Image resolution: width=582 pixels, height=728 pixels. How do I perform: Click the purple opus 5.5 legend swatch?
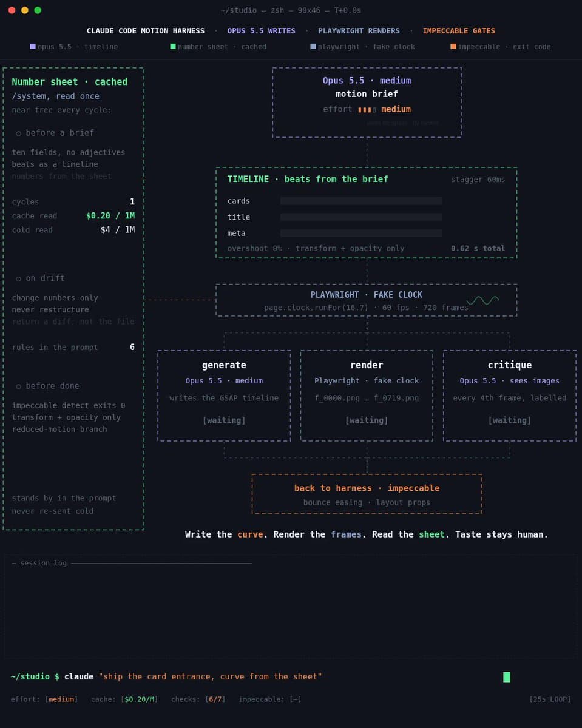[33, 46]
